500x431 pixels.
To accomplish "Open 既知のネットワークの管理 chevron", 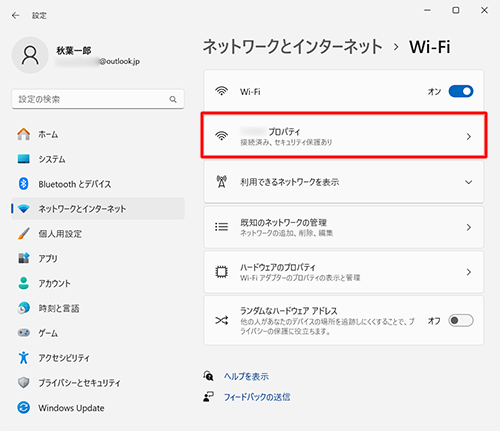I will [469, 227].
